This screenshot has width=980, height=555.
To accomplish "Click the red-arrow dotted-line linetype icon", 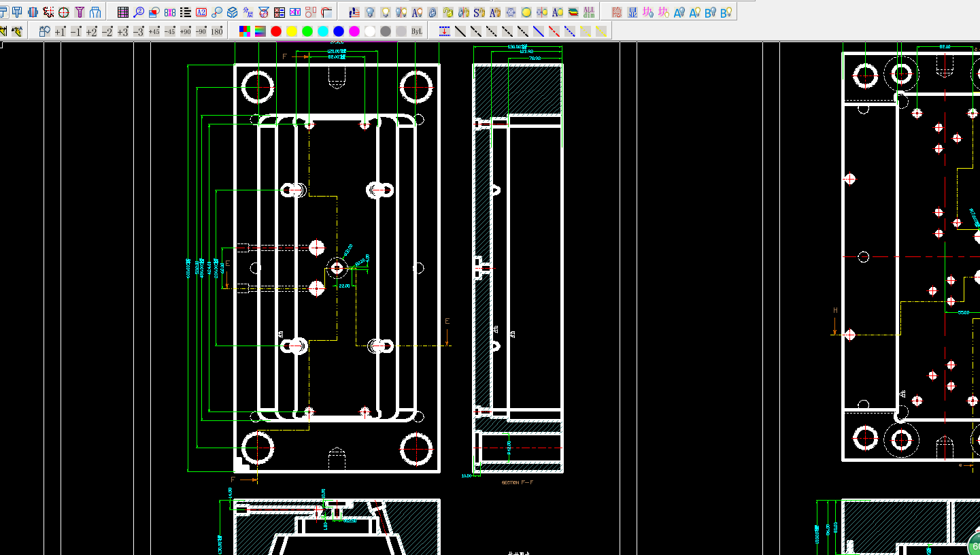I will [x=445, y=31].
